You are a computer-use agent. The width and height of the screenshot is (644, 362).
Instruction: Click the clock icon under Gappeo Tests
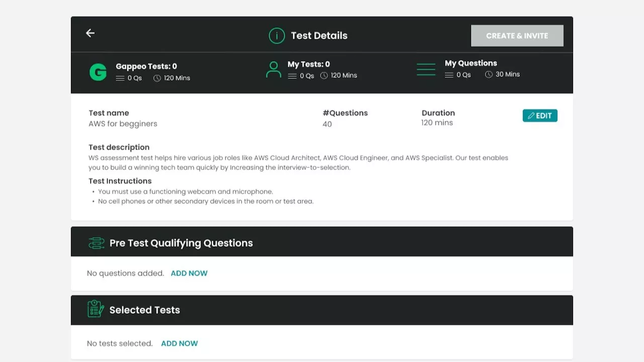point(157,78)
